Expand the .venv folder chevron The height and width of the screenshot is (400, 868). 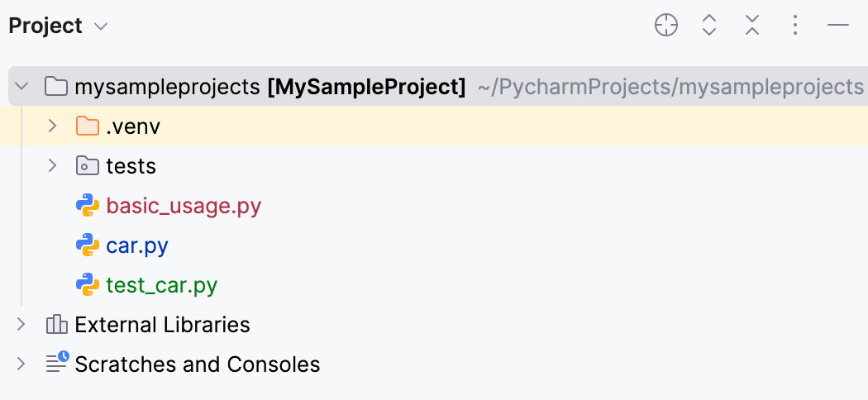(x=52, y=126)
